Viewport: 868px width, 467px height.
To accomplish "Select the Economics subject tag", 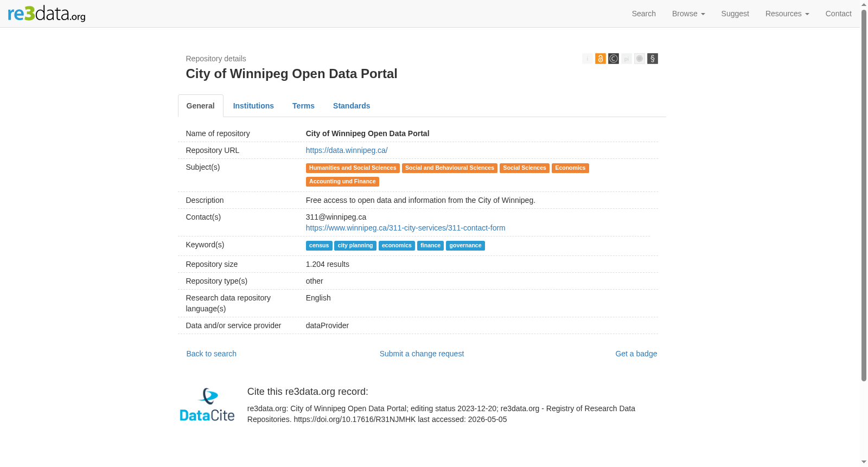I will pos(570,168).
